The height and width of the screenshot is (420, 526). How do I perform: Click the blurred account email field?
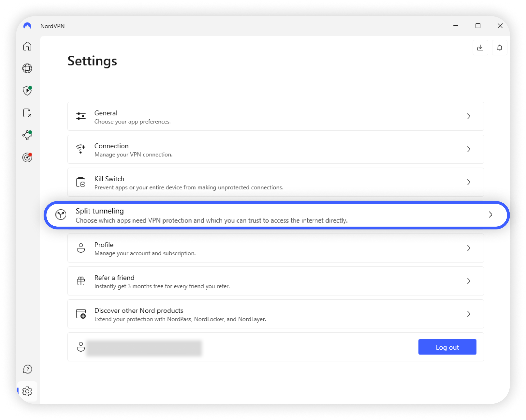click(144, 348)
